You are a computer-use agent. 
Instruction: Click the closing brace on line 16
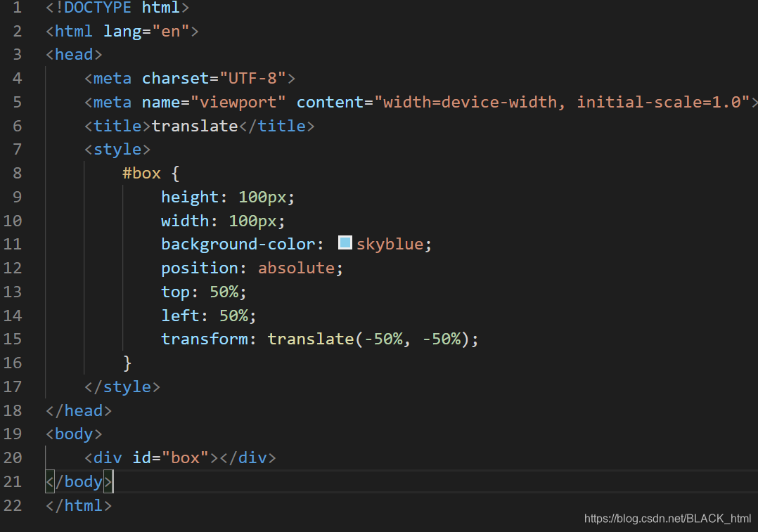pos(127,363)
